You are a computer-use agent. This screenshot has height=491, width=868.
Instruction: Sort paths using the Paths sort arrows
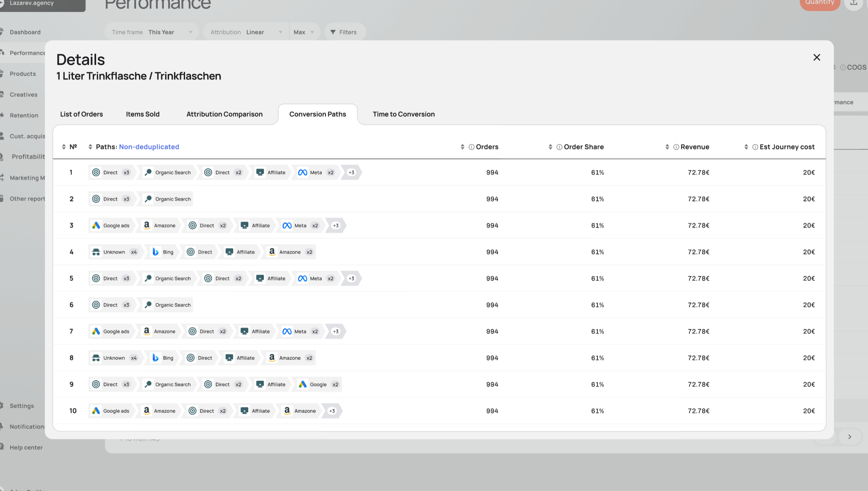pyautogui.click(x=90, y=147)
